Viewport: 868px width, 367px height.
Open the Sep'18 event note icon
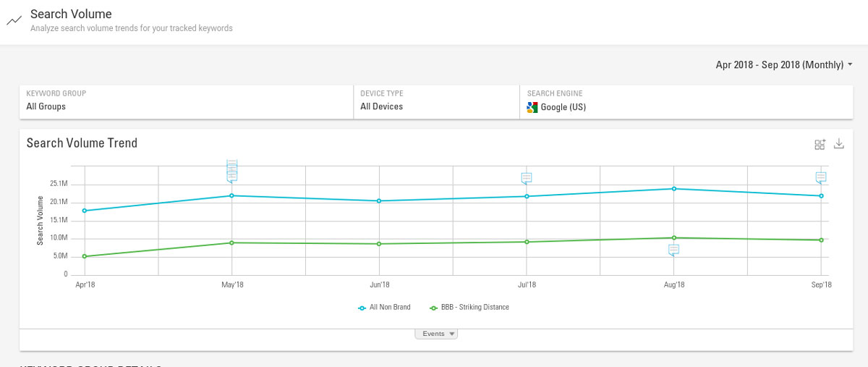tap(821, 177)
